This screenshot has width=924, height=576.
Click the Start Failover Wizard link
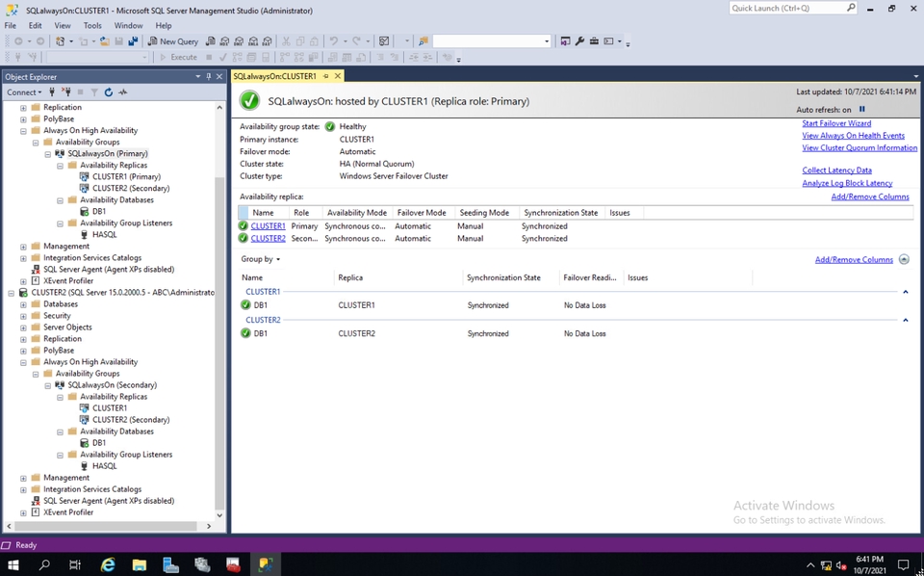(x=836, y=123)
